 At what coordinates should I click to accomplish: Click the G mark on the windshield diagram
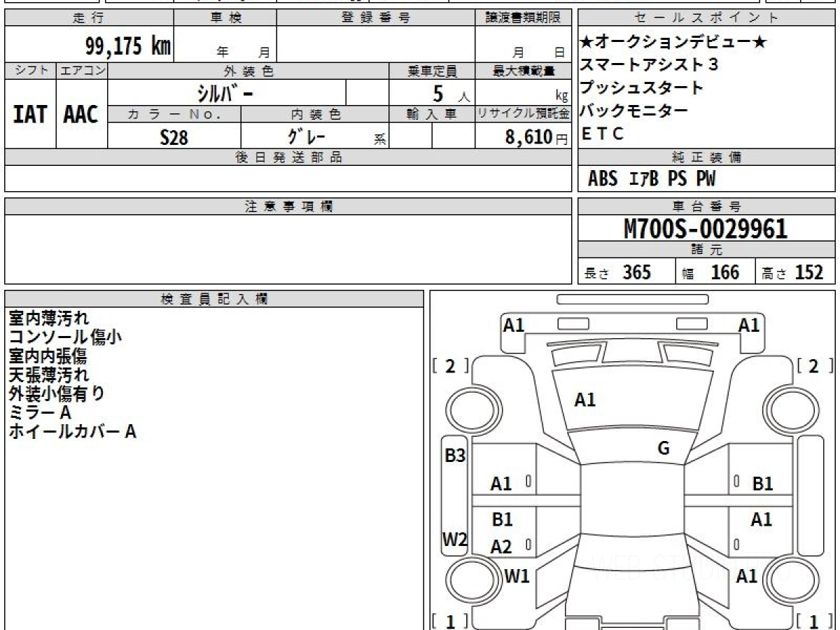[664, 449]
